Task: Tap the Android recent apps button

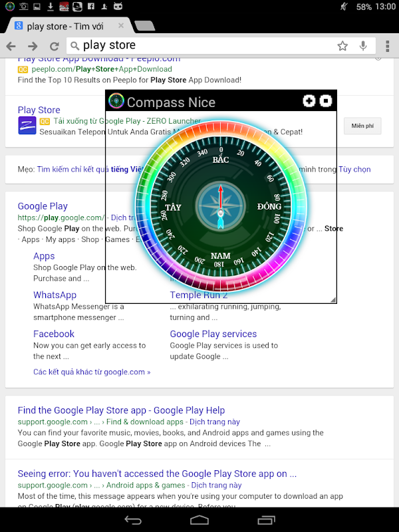Action: point(266,520)
